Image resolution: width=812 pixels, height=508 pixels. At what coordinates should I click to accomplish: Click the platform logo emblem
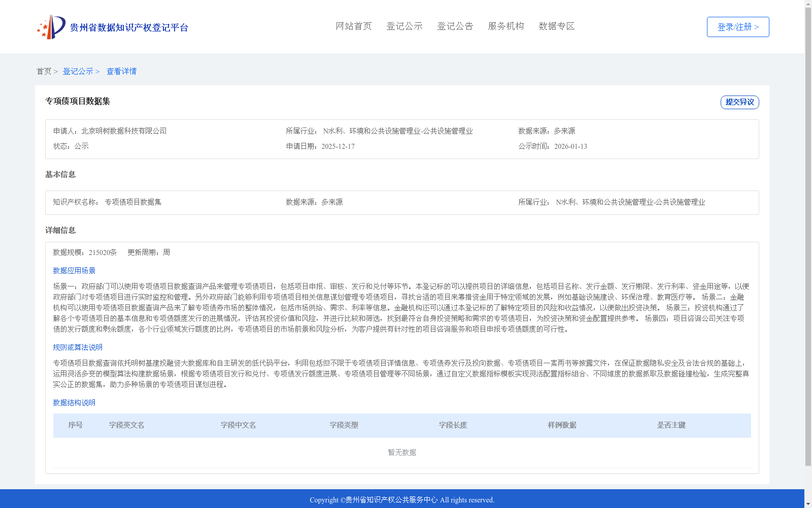[x=51, y=27]
